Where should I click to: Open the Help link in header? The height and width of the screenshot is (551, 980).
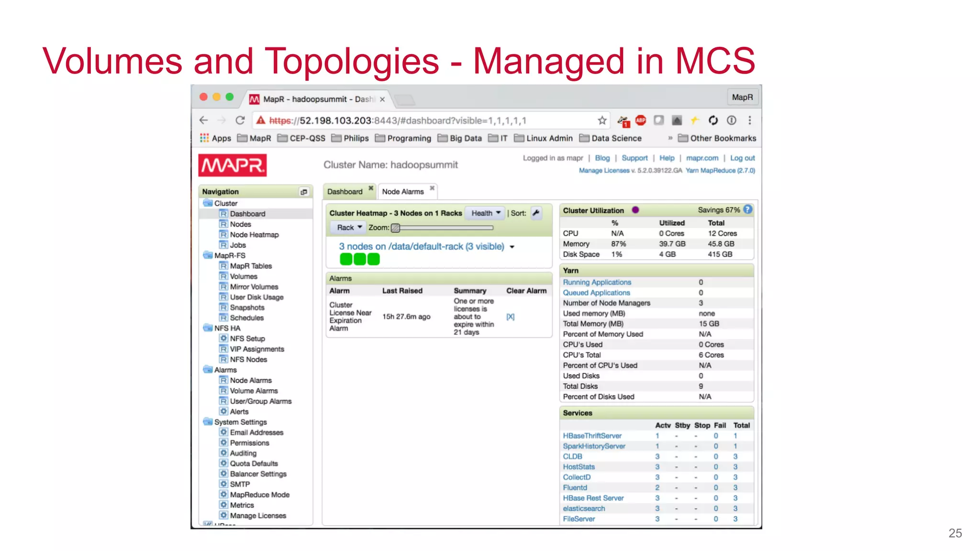[x=667, y=158]
